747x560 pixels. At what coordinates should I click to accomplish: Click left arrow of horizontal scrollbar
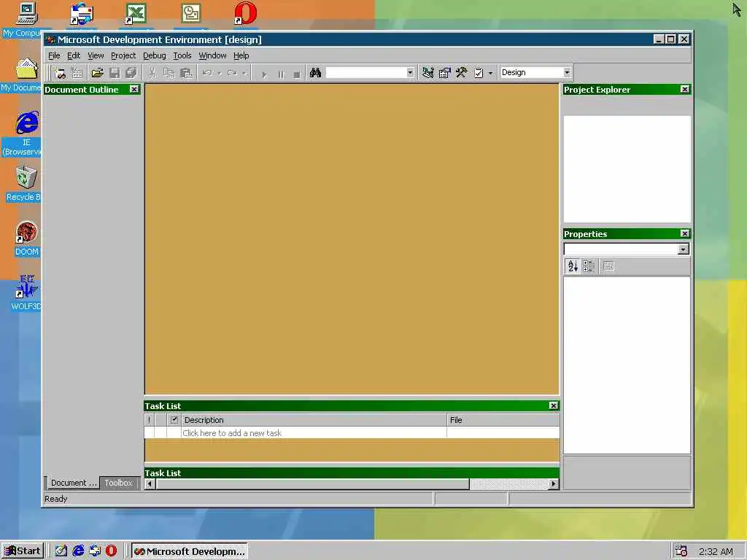150,484
